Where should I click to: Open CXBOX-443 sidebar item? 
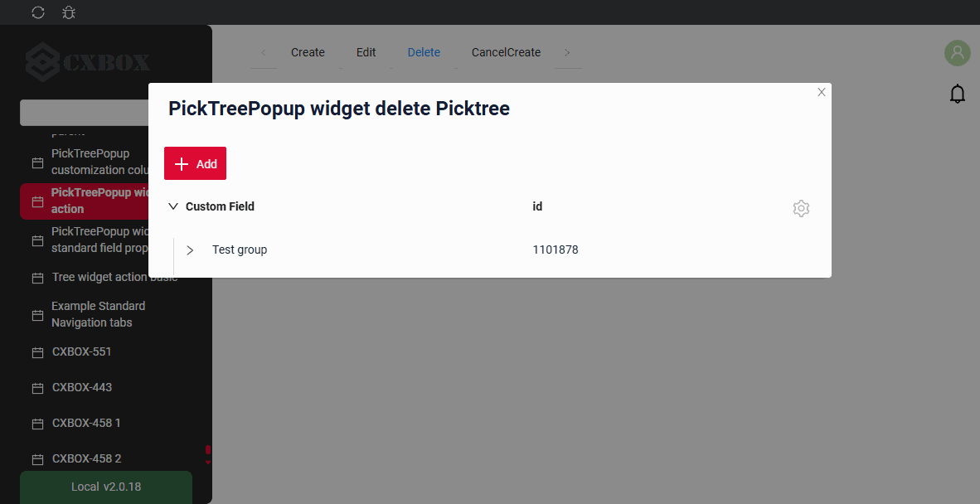pyautogui.click(x=82, y=387)
